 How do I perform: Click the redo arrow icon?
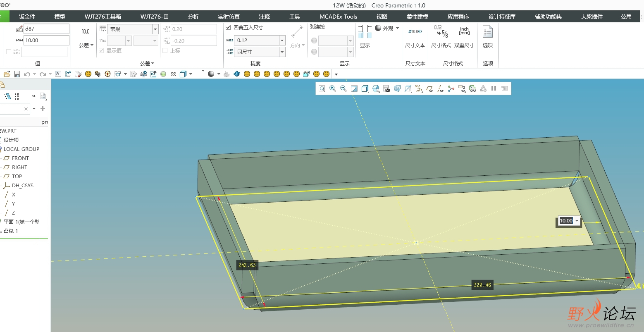click(43, 74)
